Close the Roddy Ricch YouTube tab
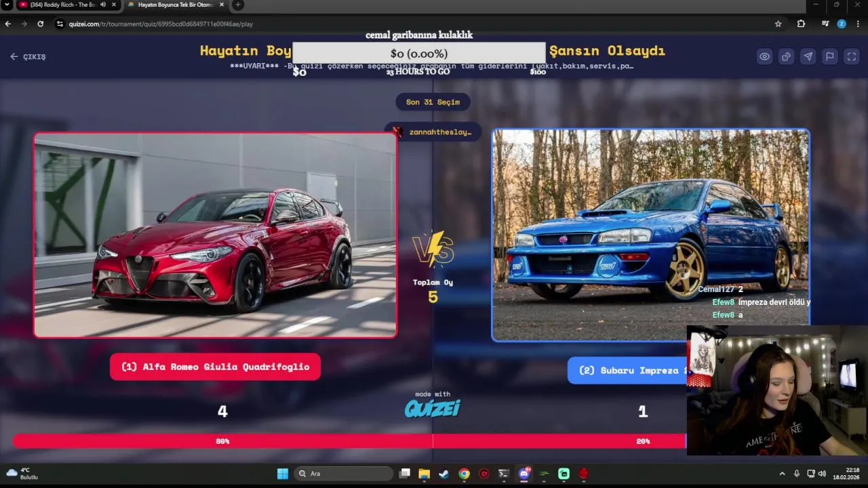 113,5
